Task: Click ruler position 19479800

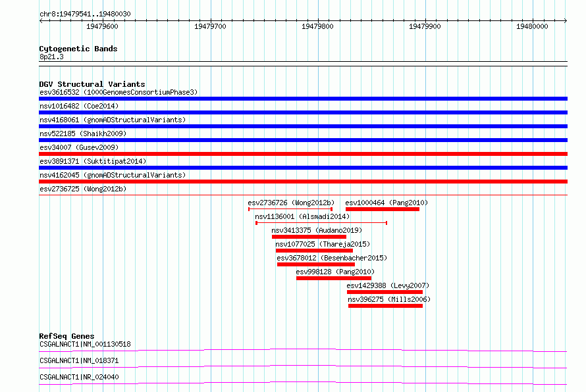Action: (317, 26)
